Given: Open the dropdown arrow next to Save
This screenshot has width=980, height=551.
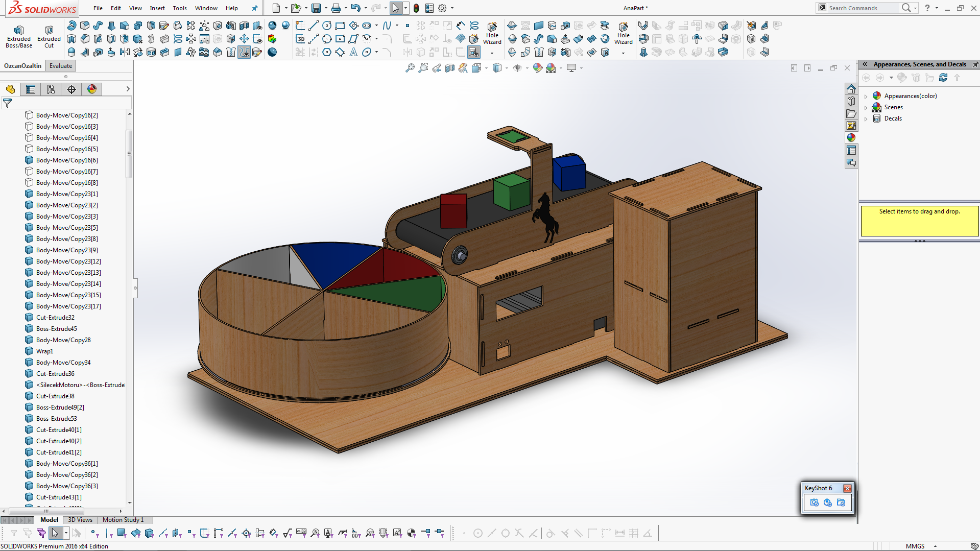Looking at the screenshot, I should pos(325,8).
